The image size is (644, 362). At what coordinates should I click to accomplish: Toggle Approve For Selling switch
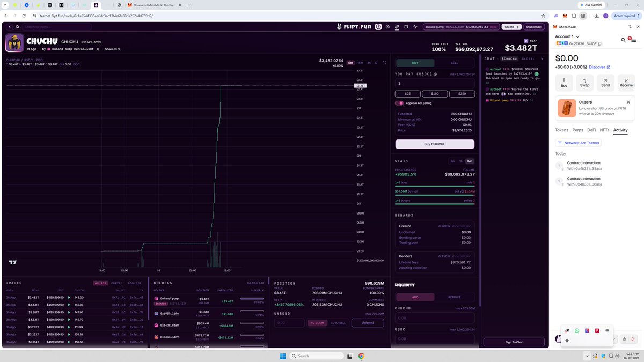399,103
